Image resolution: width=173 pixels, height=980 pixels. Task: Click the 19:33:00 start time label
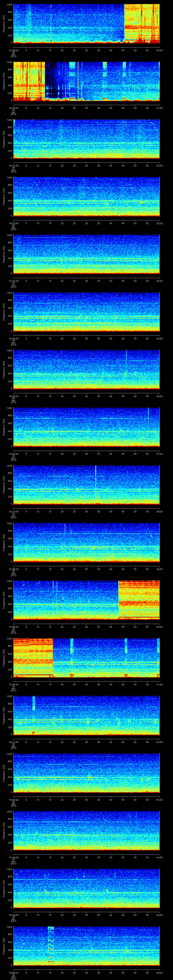pos(13,281)
